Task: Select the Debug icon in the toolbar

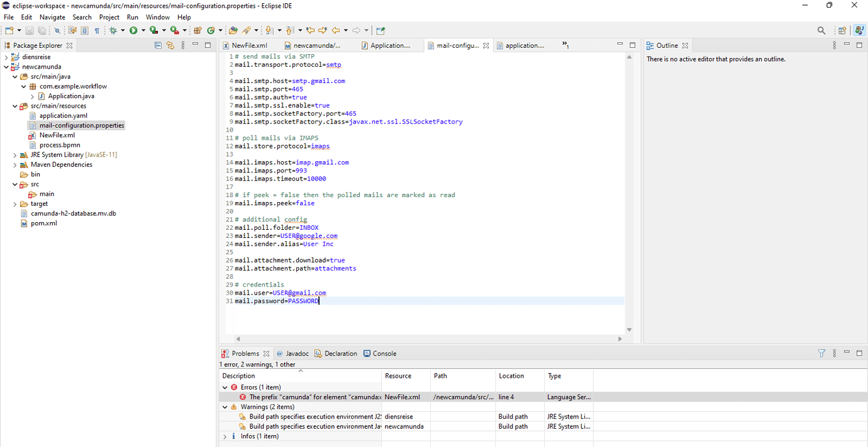Action: 113,30
